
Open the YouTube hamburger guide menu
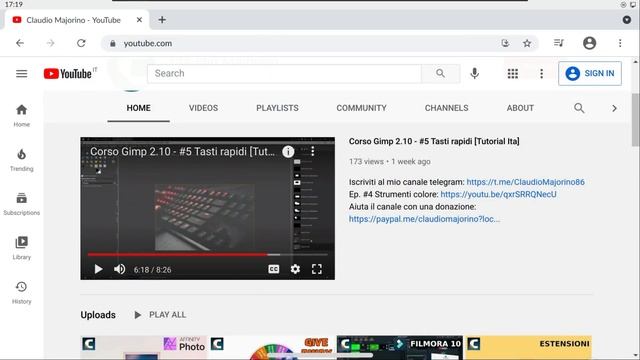point(22,73)
